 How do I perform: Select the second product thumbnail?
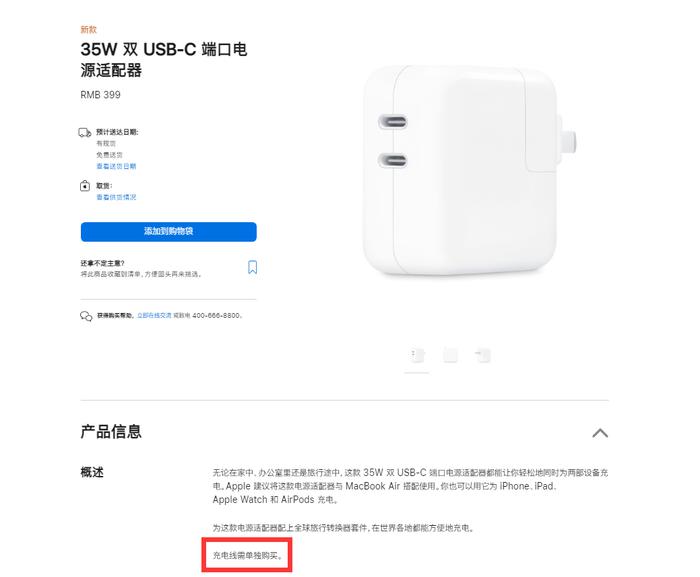pyautogui.click(x=450, y=355)
